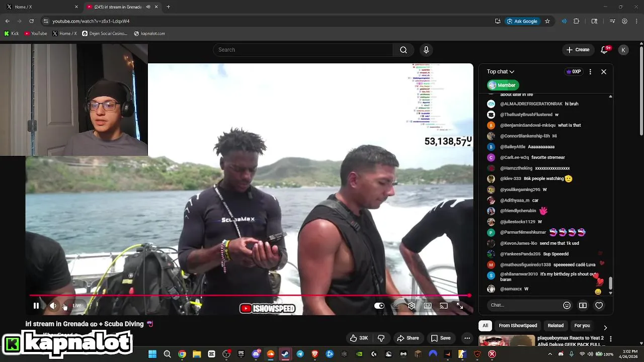Click Ask Google in address bar
The height and width of the screenshot is (362, 644).
click(522, 21)
